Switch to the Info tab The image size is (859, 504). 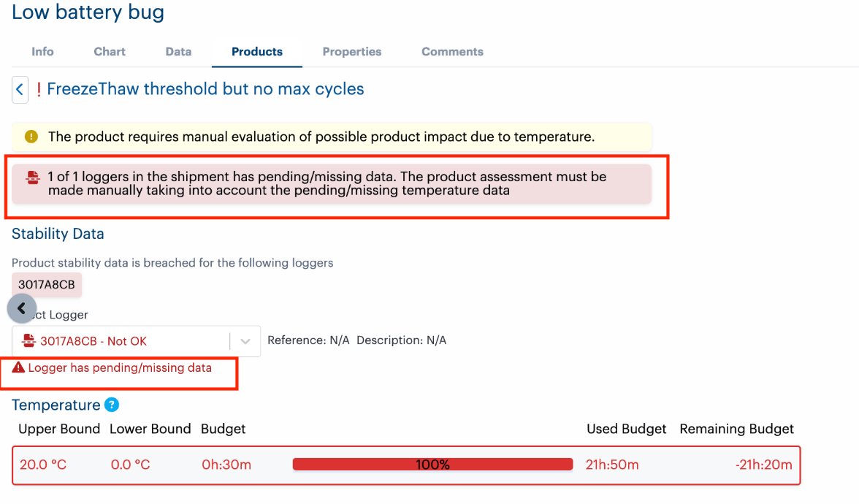tap(42, 51)
